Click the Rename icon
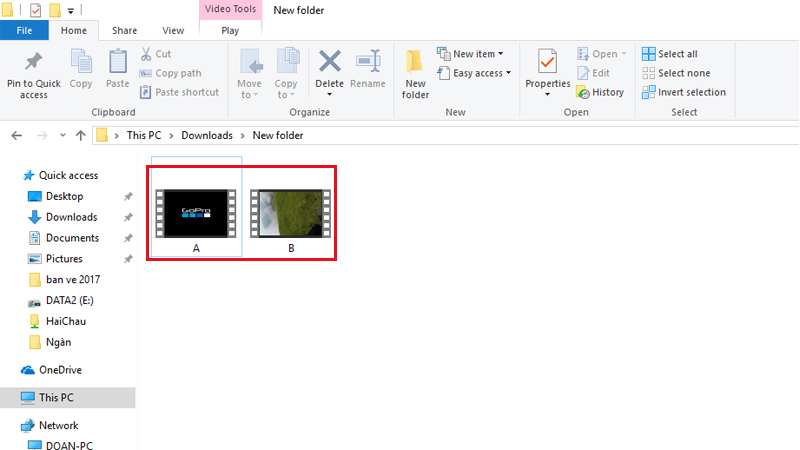This screenshot has width=800, height=450. (x=368, y=62)
